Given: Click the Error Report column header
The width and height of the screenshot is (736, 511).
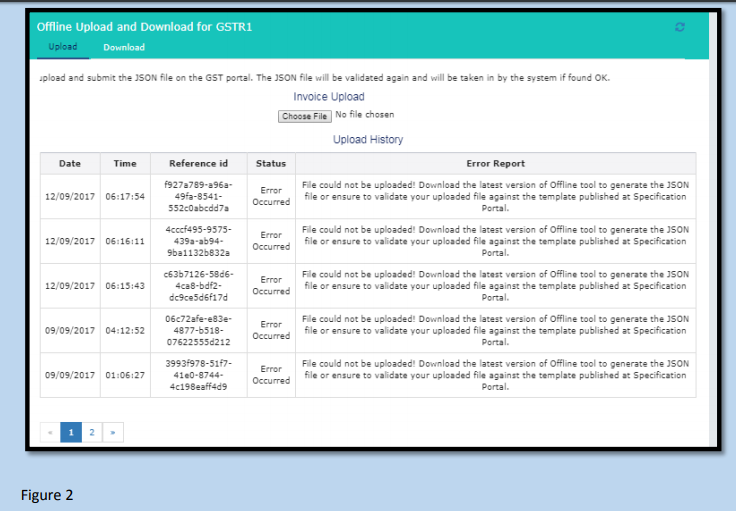Looking at the screenshot, I should 495,163.
